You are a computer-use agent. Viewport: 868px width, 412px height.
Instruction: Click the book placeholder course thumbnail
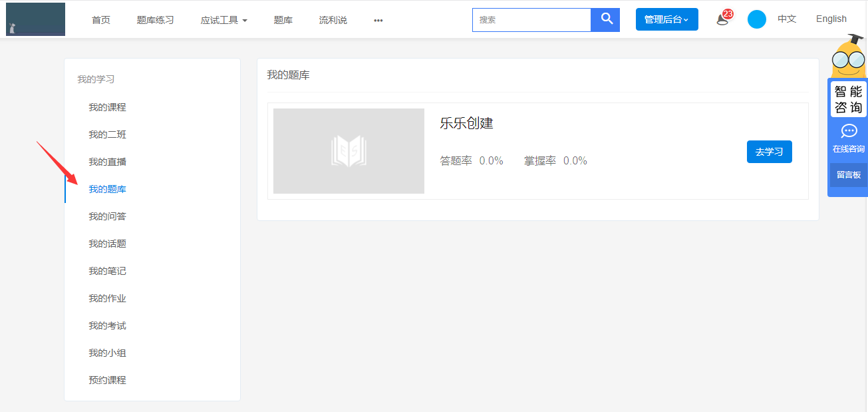[349, 151]
